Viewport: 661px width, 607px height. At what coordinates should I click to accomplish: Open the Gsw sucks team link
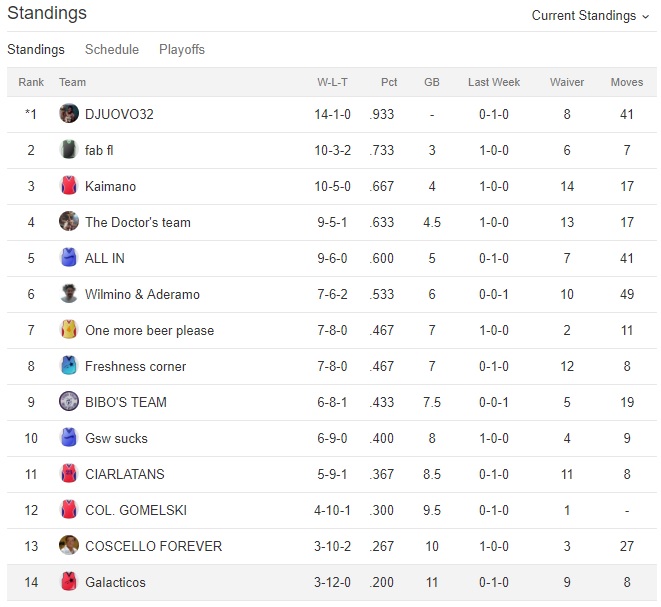[118, 438]
